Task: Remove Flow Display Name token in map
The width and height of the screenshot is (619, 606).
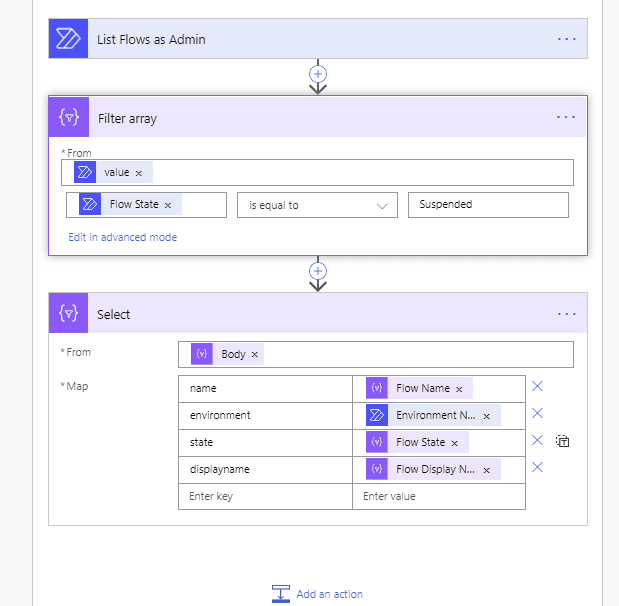Action: click(486, 470)
